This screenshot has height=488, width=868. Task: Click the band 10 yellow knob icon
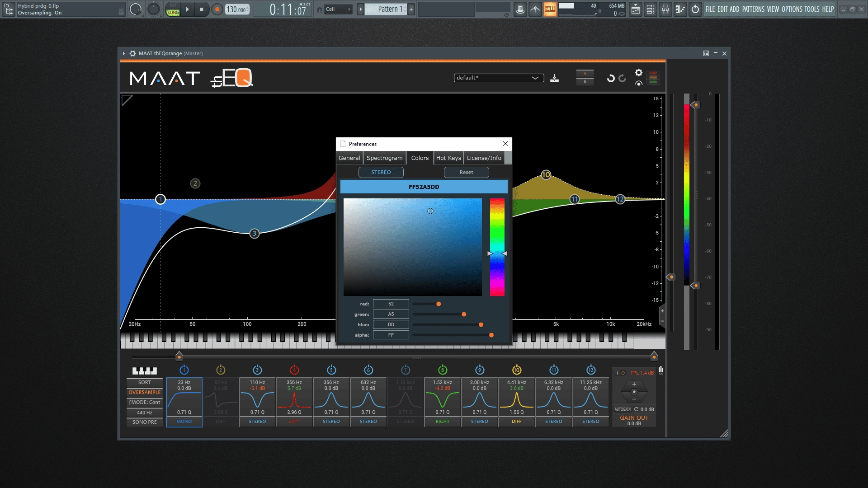click(517, 370)
